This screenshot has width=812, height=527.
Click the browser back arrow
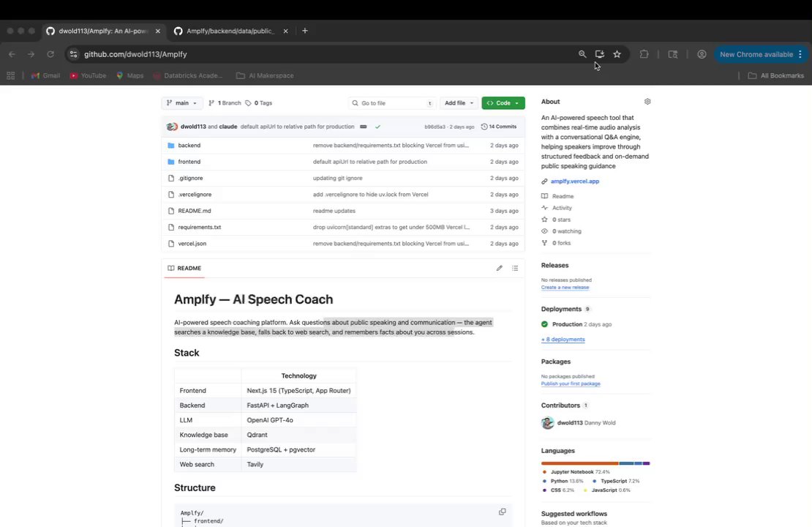(12, 54)
